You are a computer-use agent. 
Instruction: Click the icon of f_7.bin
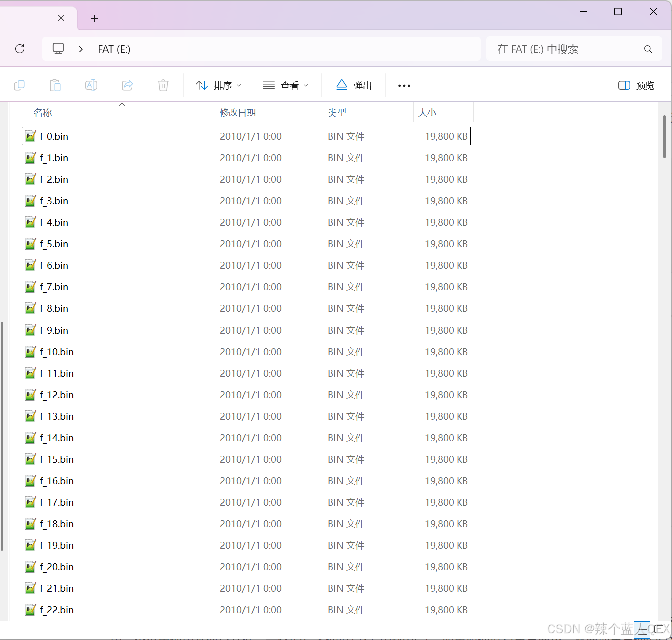coord(31,287)
